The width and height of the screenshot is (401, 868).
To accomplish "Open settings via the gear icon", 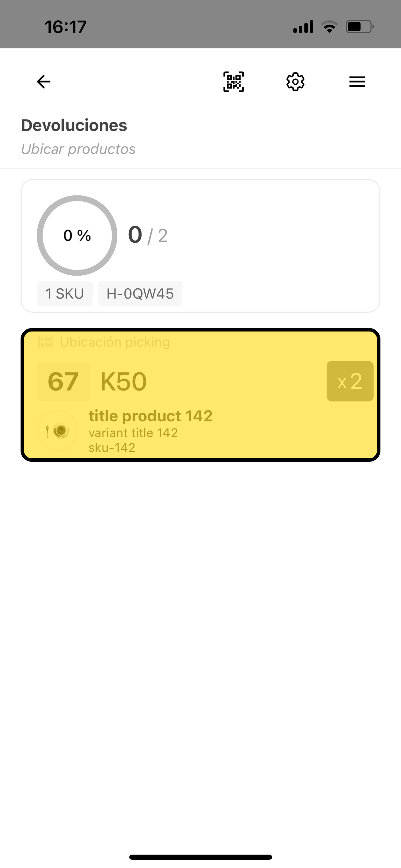I will pos(295,82).
